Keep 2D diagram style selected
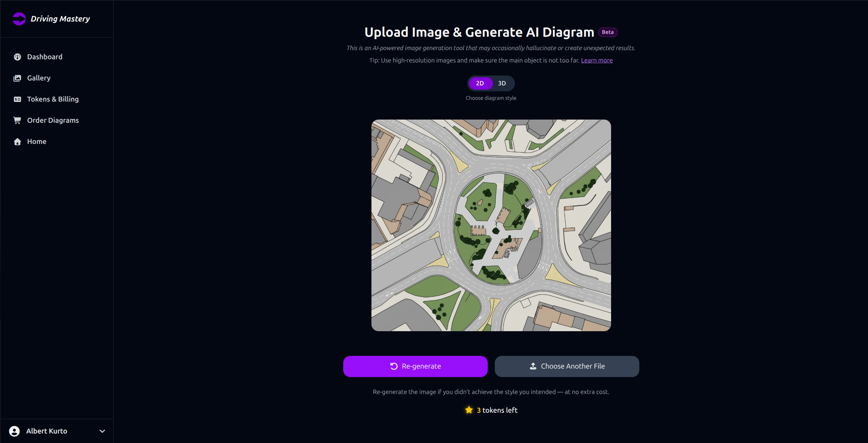Image resolution: width=868 pixels, height=443 pixels. tap(480, 83)
